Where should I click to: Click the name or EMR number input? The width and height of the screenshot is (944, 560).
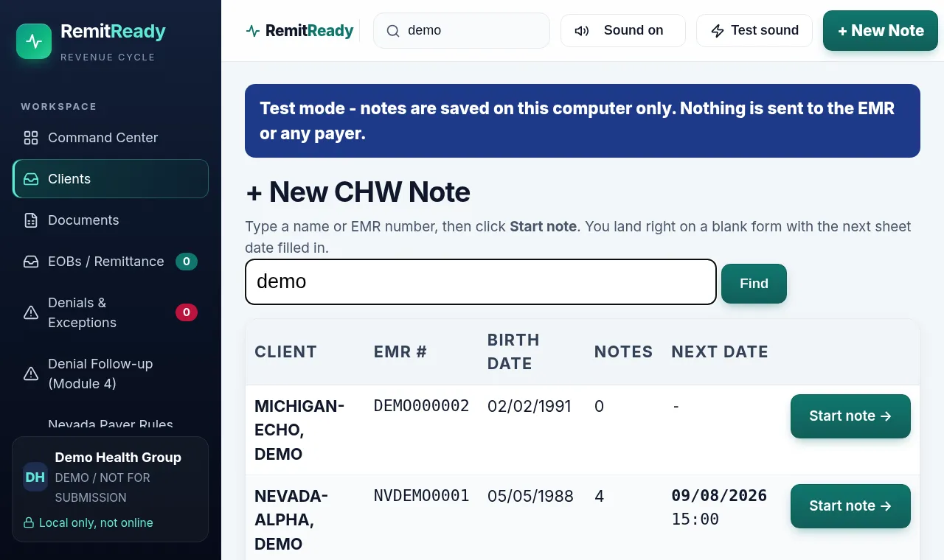(x=481, y=282)
